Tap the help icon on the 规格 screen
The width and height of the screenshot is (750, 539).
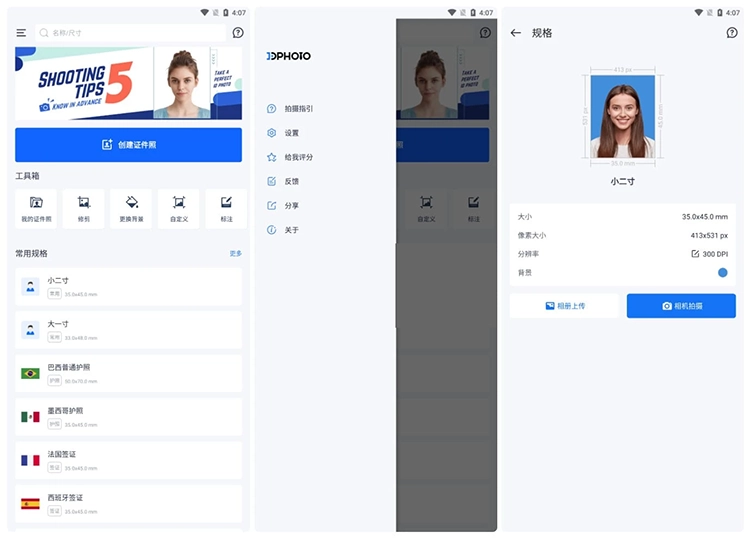pos(732,33)
